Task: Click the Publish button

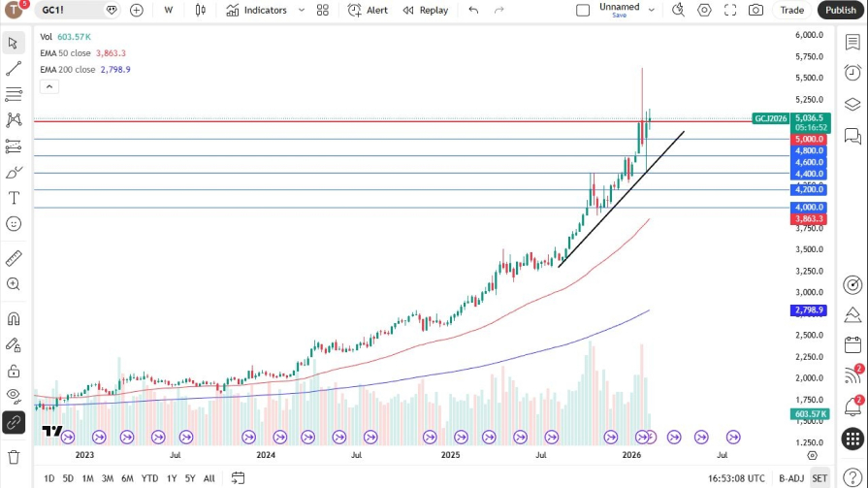Action: point(840,10)
